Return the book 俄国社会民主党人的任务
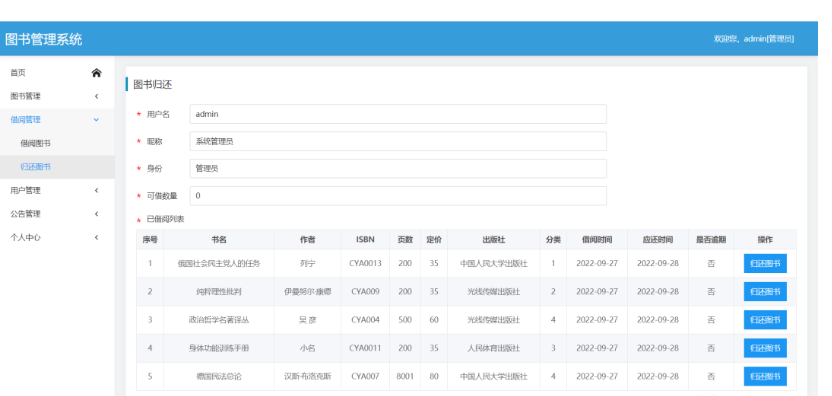832x396 pixels. (x=765, y=263)
